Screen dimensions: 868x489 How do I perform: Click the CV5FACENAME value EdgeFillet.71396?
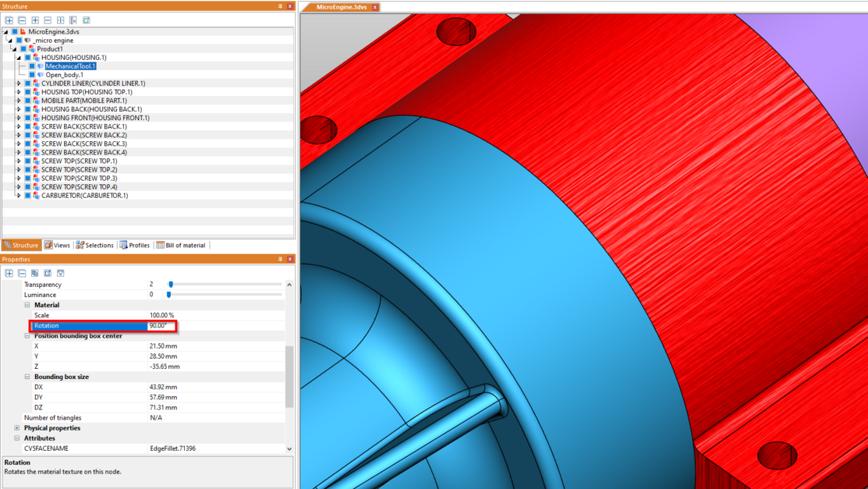click(172, 448)
